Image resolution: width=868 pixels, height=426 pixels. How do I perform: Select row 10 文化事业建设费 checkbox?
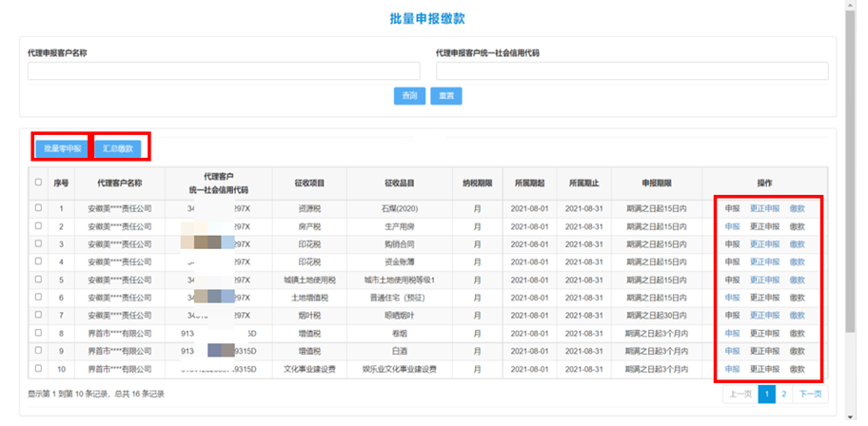tap(38, 368)
